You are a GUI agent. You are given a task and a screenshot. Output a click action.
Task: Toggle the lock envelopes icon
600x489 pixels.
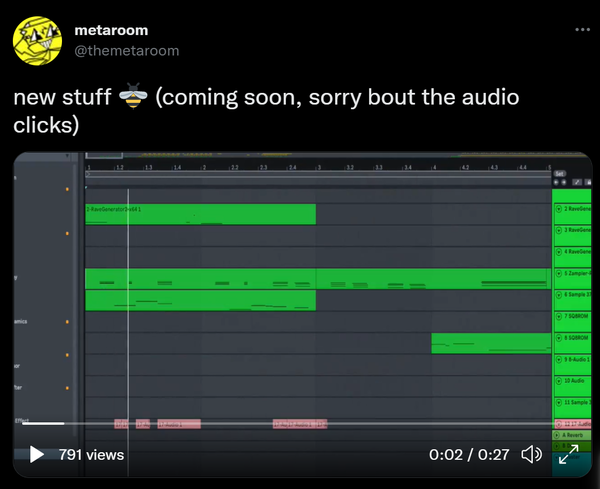[588, 182]
